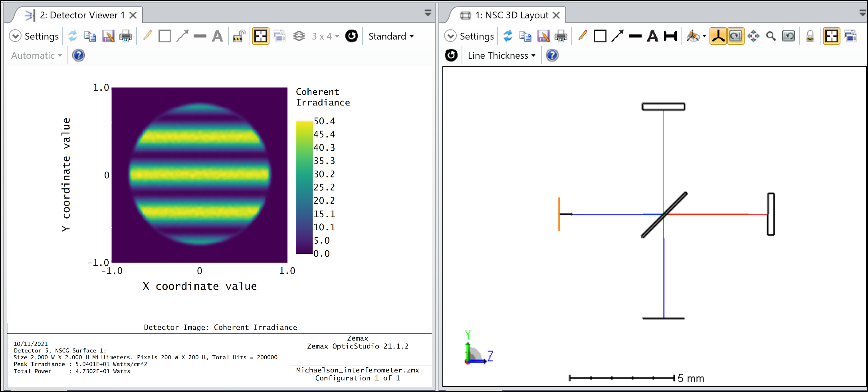This screenshot has width=868, height=392.
Task: Click camera view orientation icon in 3D Layout
Action: click(693, 36)
